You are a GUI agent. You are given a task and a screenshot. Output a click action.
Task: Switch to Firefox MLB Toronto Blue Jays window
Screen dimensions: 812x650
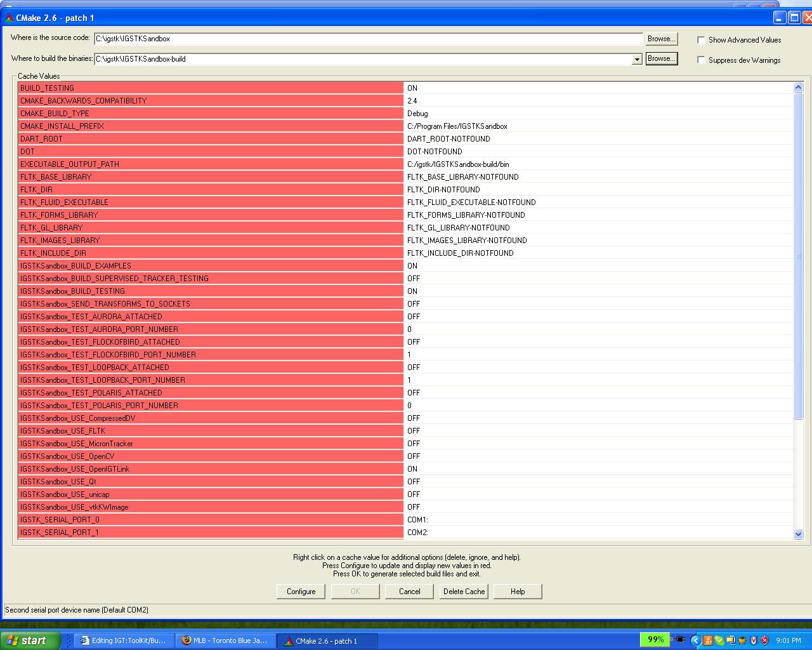point(226,640)
